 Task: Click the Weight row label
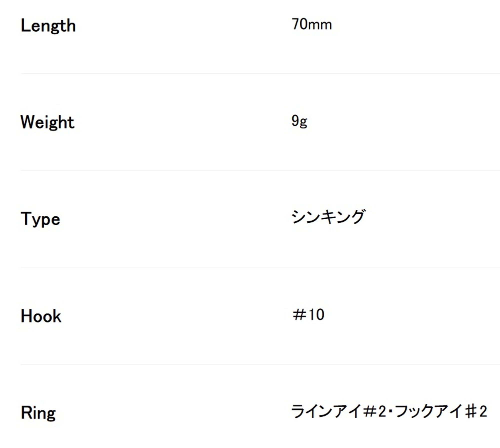pos(47,123)
